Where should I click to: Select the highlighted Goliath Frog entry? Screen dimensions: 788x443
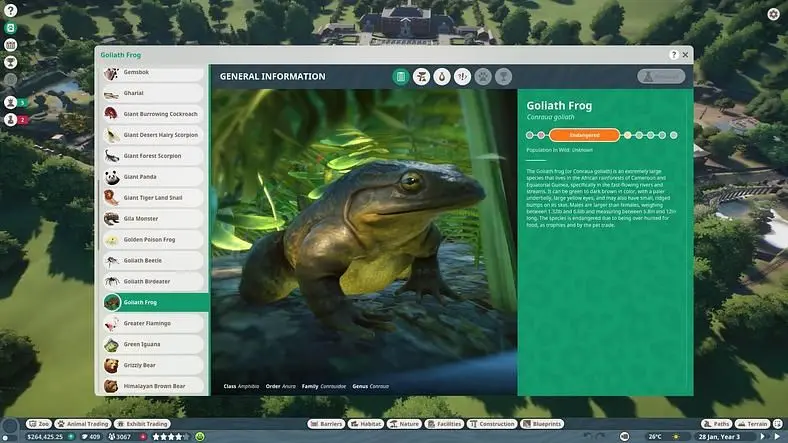click(x=155, y=302)
